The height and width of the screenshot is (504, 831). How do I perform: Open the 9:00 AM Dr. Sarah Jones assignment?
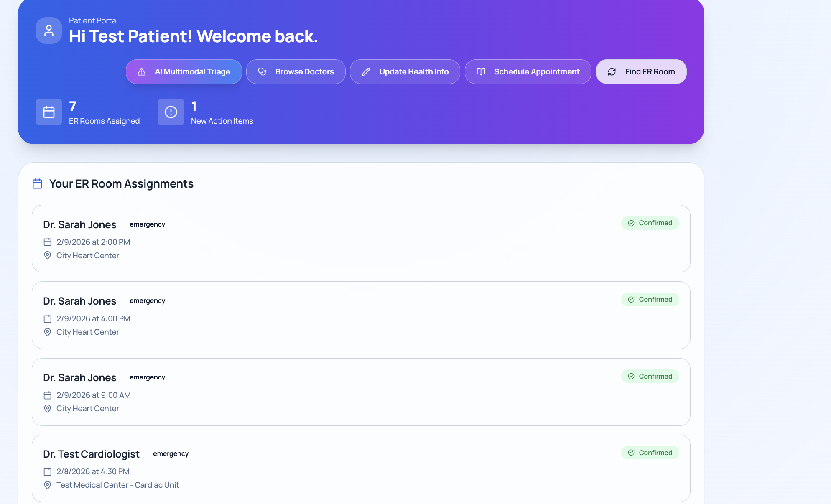pyautogui.click(x=361, y=392)
